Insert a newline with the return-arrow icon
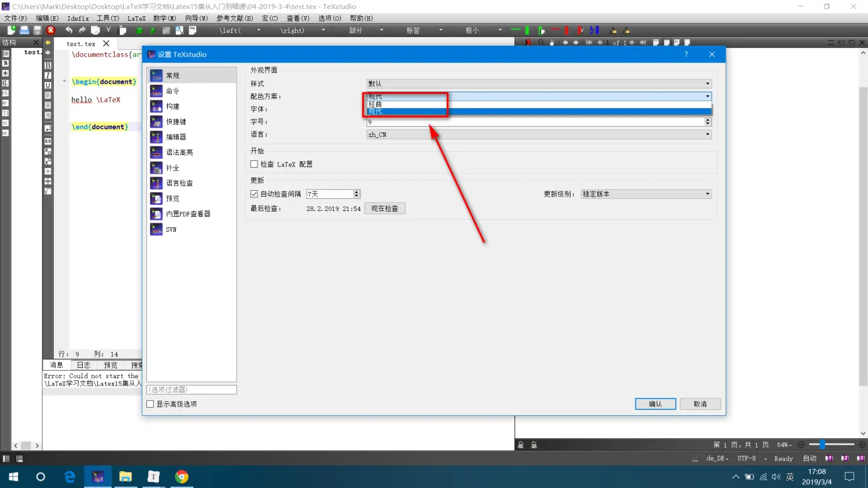 point(48,128)
